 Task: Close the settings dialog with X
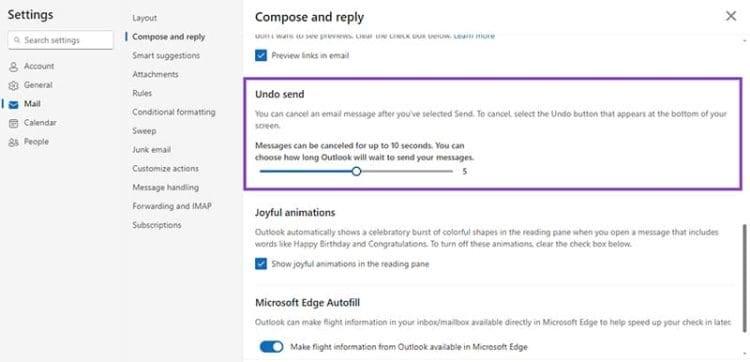tap(731, 16)
